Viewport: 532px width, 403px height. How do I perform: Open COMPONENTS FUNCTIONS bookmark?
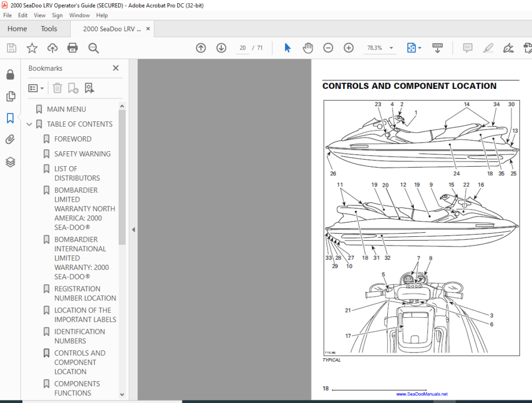pyautogui.click(x=77, y=389)
